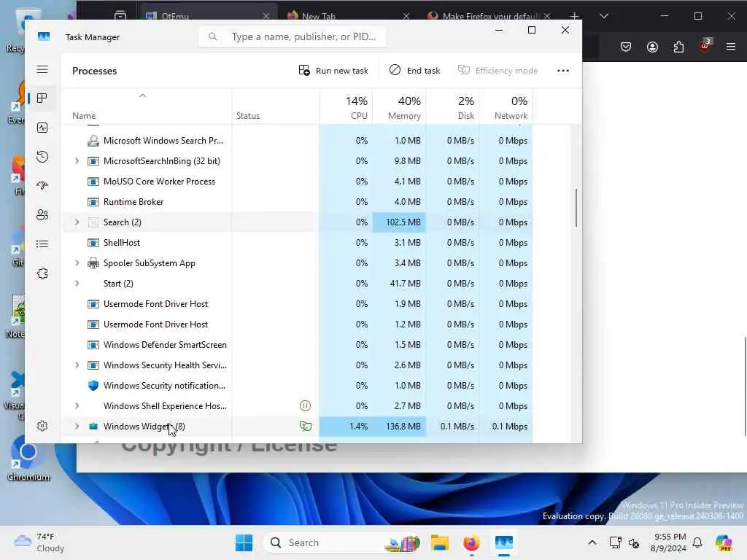Image resolution: width=747 pixels, height=560 pixels.
Task: Expand the Search (2) process group
Action: 77,222
